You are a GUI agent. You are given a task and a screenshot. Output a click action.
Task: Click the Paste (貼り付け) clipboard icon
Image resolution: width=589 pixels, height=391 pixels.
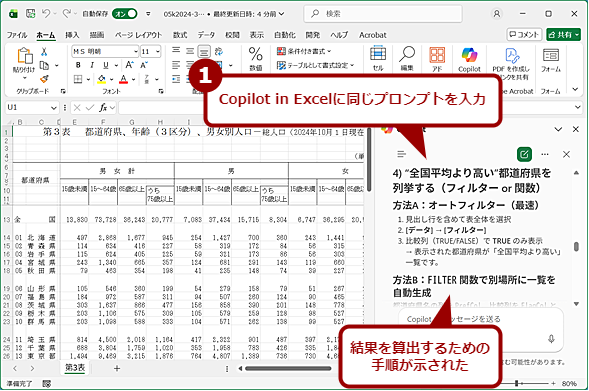25,56
